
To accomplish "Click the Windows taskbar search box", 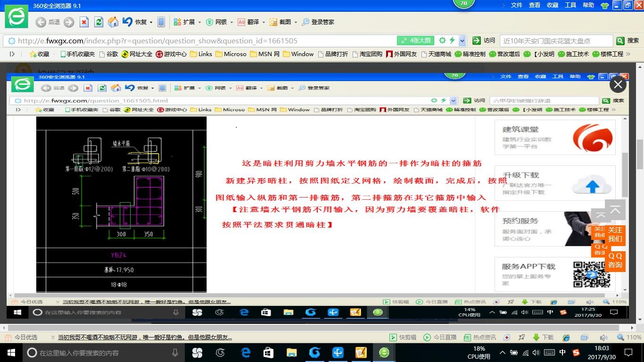I will [x=104, y=353].
